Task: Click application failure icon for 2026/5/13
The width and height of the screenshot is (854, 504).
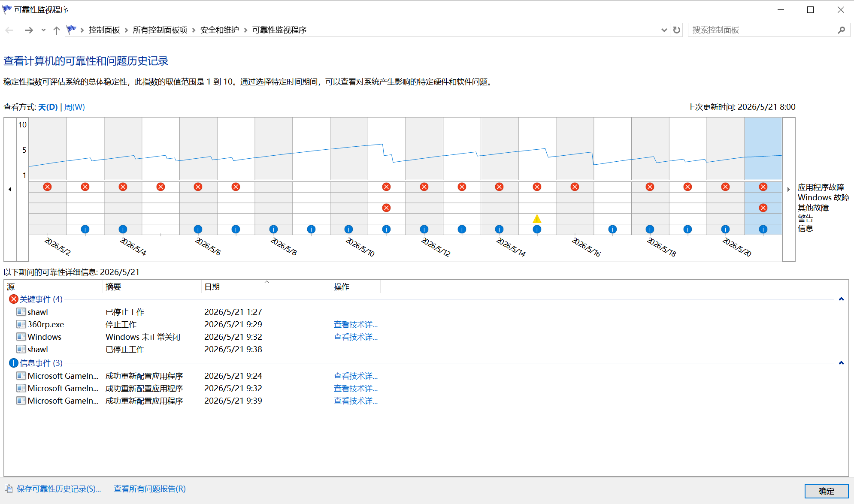Action: click(462, 187)
